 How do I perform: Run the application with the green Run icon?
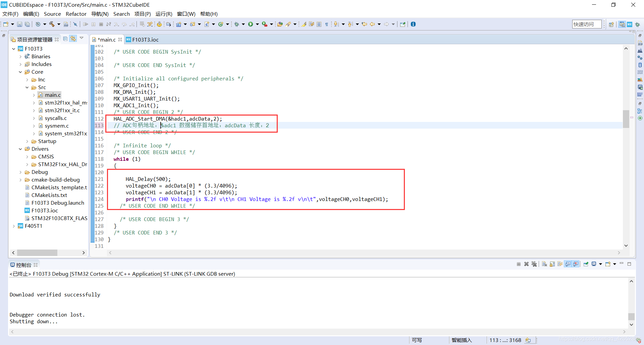pos(251,24)
